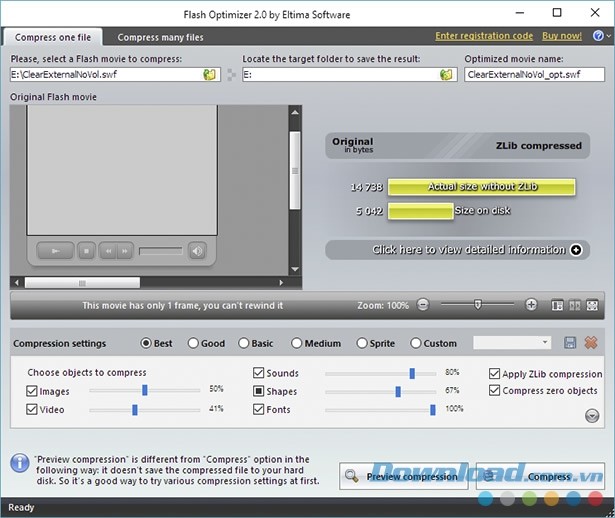
Task: Click the Optimized movie name field
Action: (534, 75)
